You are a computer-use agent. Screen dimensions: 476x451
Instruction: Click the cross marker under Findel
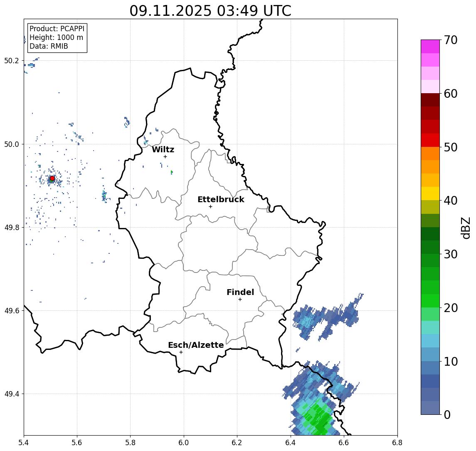[x=240, y=300]
